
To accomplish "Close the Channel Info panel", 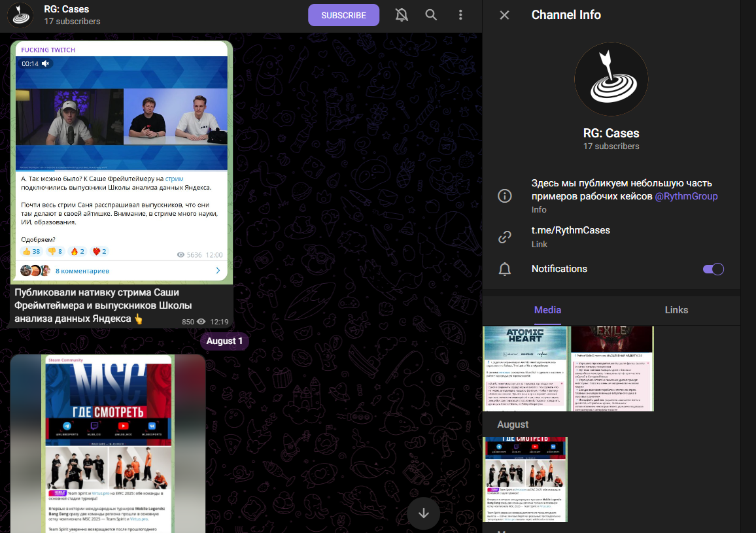I will point(504,15).
